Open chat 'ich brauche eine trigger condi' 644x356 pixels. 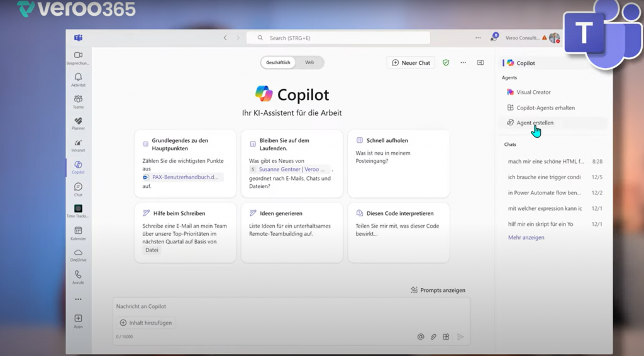point(555,177)
